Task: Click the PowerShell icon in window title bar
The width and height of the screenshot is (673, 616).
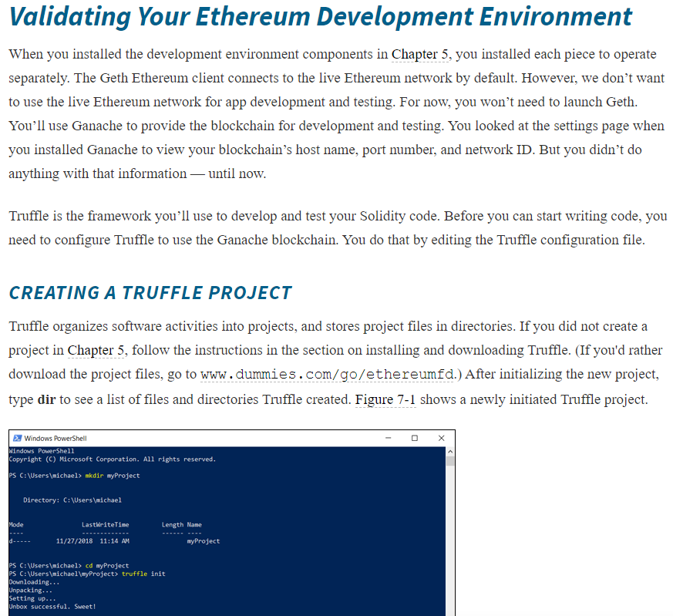Action: click(17, 438)
